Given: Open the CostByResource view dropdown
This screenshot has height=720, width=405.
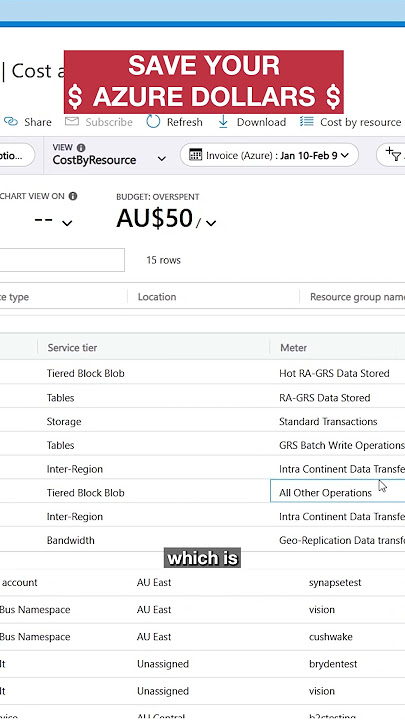Looking at the screenshot, I should [109, 155].
